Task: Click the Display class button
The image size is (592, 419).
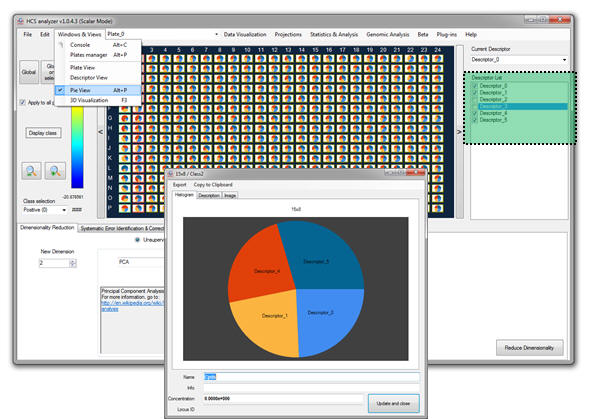Action: (43, 133)
